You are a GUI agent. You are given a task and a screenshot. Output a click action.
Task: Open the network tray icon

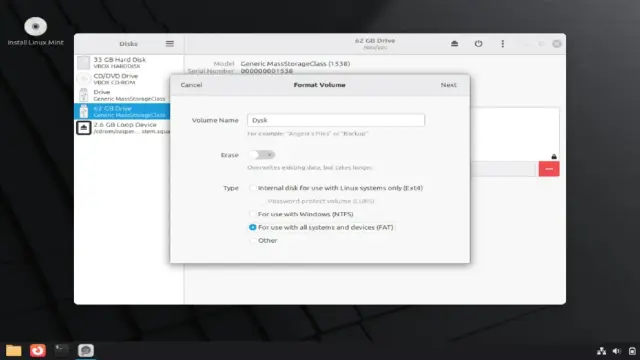[x=601, y=351]
